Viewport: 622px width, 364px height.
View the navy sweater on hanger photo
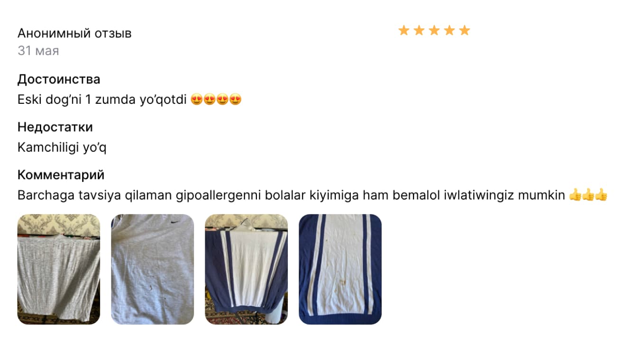(x=247, y=269)
